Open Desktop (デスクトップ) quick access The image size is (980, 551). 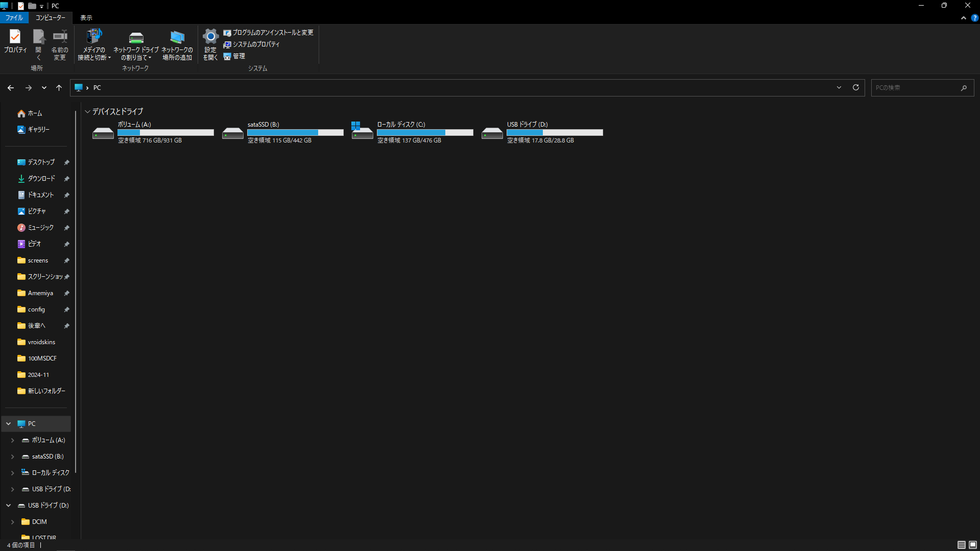pyautogui.click(x=36, y=162)
